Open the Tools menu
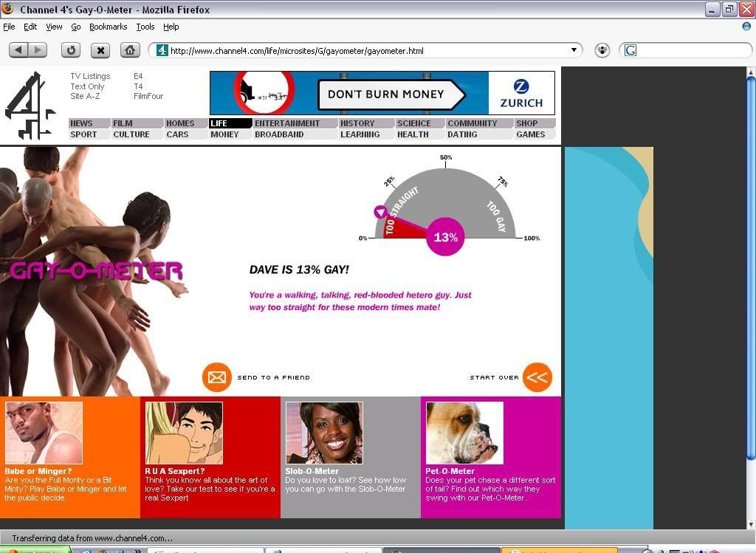The width and height of the screenshot is (756, 553). 145,27
